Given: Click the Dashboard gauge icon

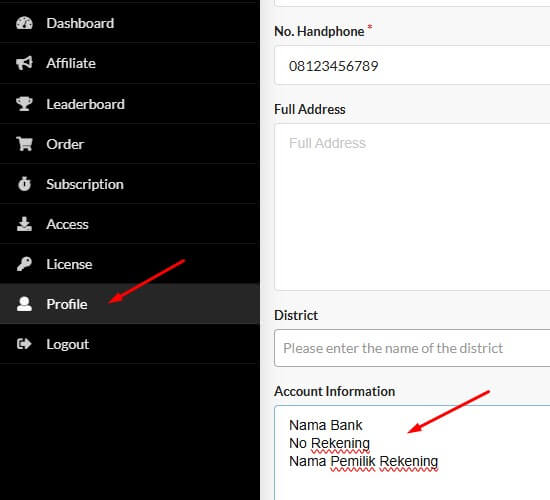Looking at the screenshot, I should [24, 23].
